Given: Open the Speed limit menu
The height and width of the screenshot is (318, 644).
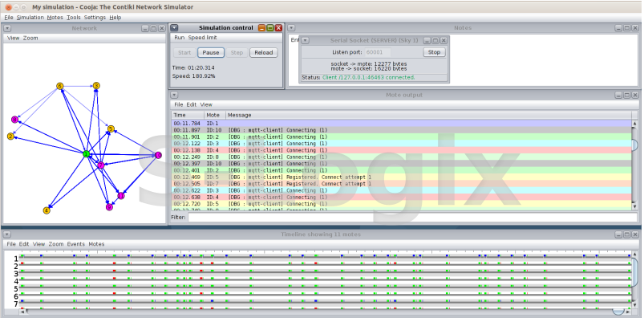Looking at the screenshot, I should 202,38.
